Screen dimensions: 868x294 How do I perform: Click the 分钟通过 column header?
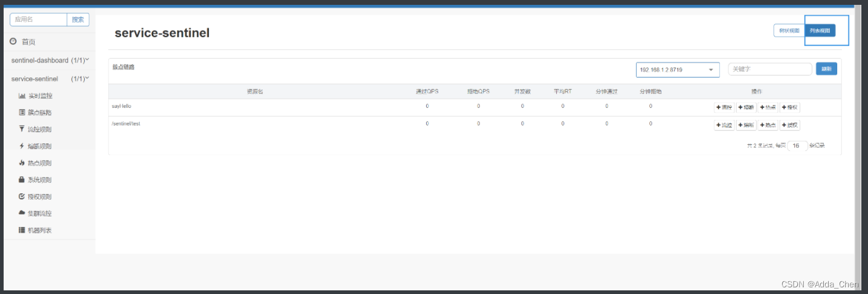[x=607, y=92]
